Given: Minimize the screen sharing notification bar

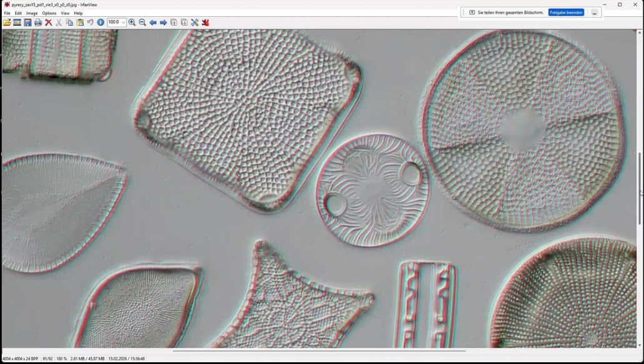Looking at the screenshot, I should 595,13.
